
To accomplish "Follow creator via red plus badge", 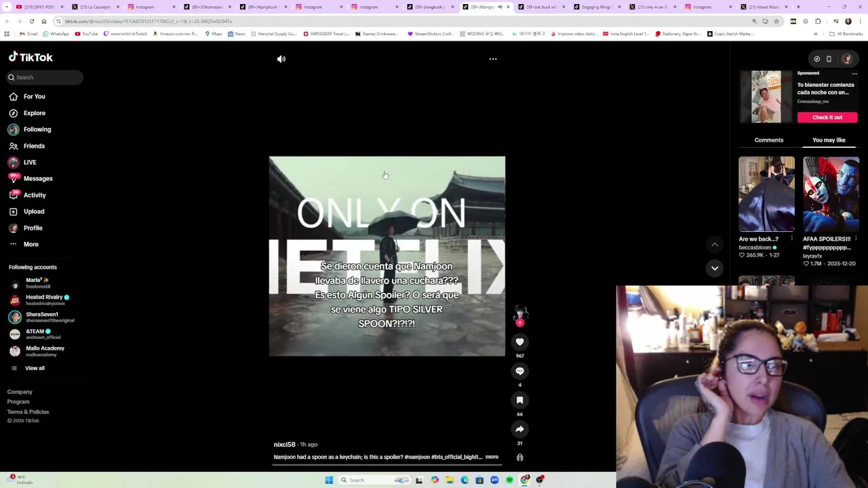I will pos(520,323).
